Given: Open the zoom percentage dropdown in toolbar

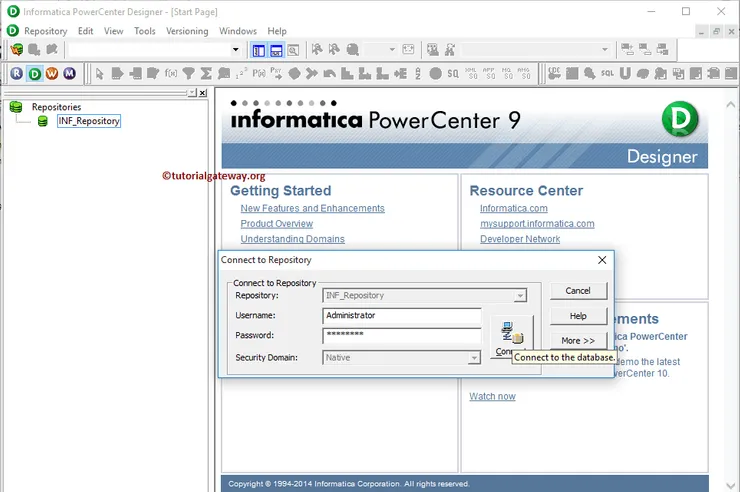Looking at the screenshot, I should [x=392, y=50].
